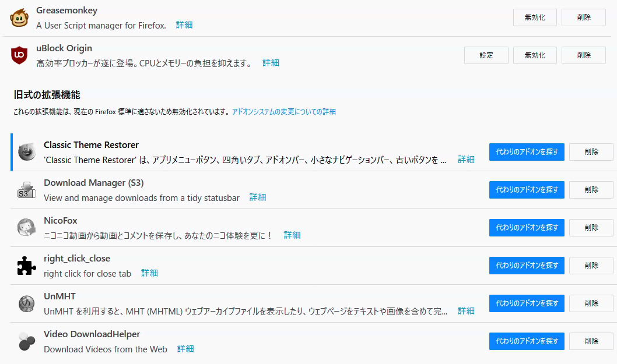Click the Download Manager (S3) icon
Image resolution: width=617 pixels, height=364 pixels.
click(x=27, y=190)
